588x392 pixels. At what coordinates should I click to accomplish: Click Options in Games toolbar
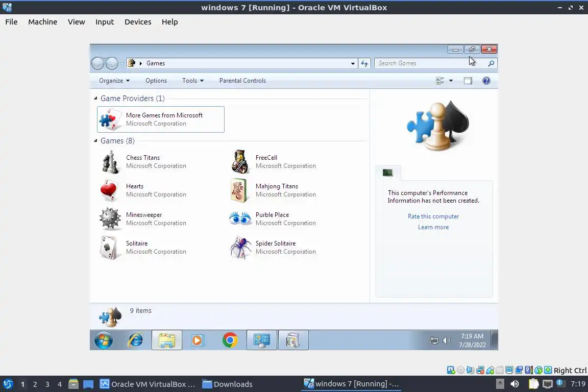(156, 81)
